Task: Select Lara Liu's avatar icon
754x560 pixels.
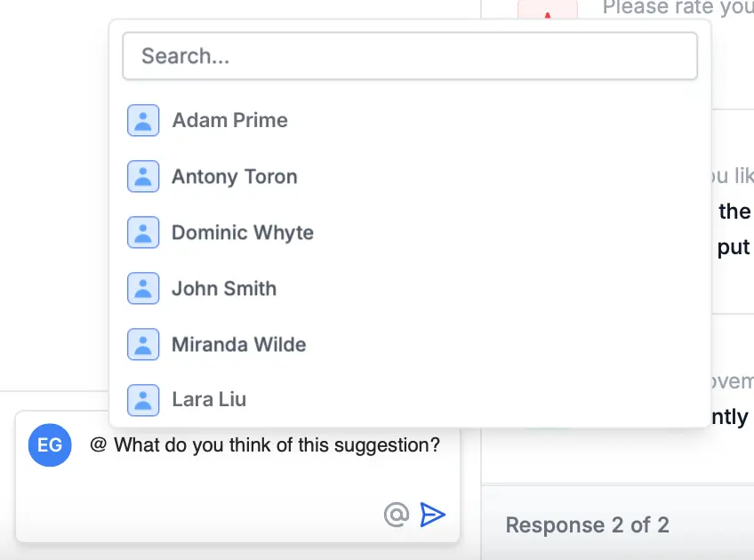Action: point(143,400)
